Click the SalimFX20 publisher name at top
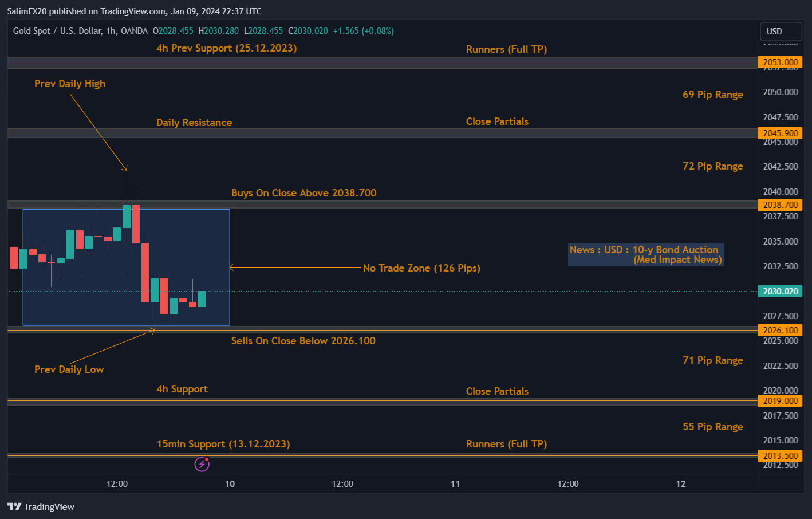Viewport: 812px width, 519px height. click(29, 11)
